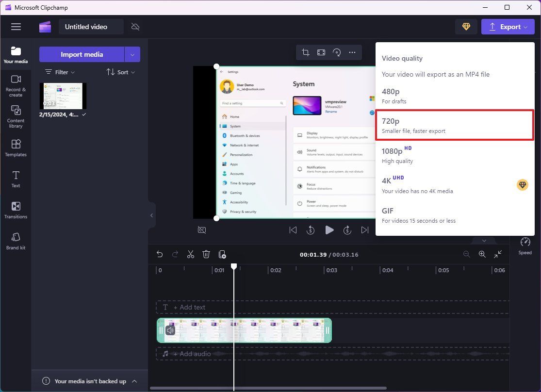Open the Filter dropdown
The image size is (541, 392).
tap(59, 72)
